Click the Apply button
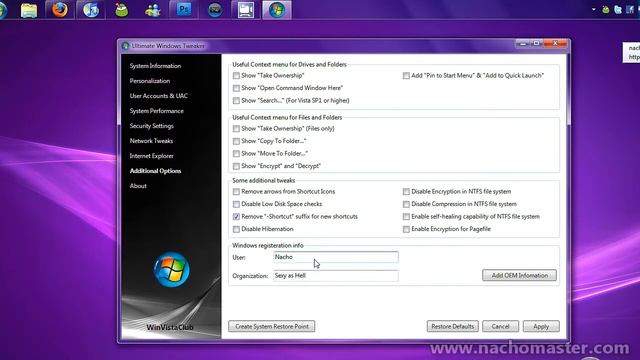 click(541, 326)
